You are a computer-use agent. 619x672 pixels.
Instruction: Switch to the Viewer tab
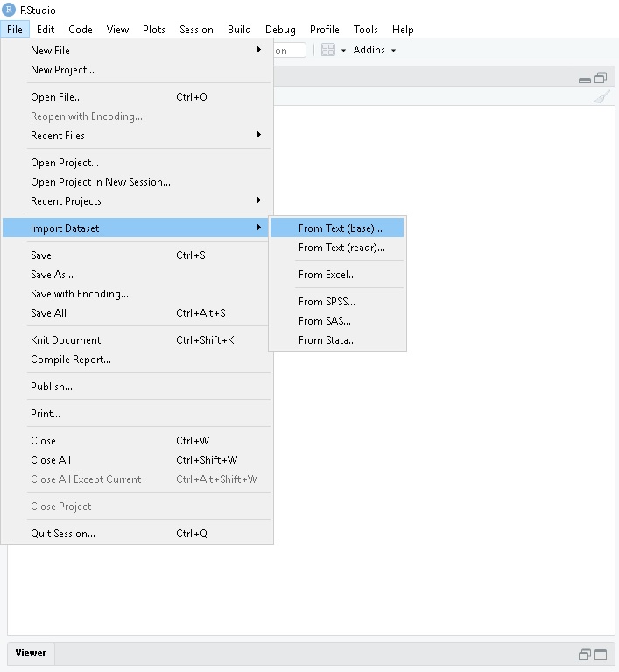31,653
